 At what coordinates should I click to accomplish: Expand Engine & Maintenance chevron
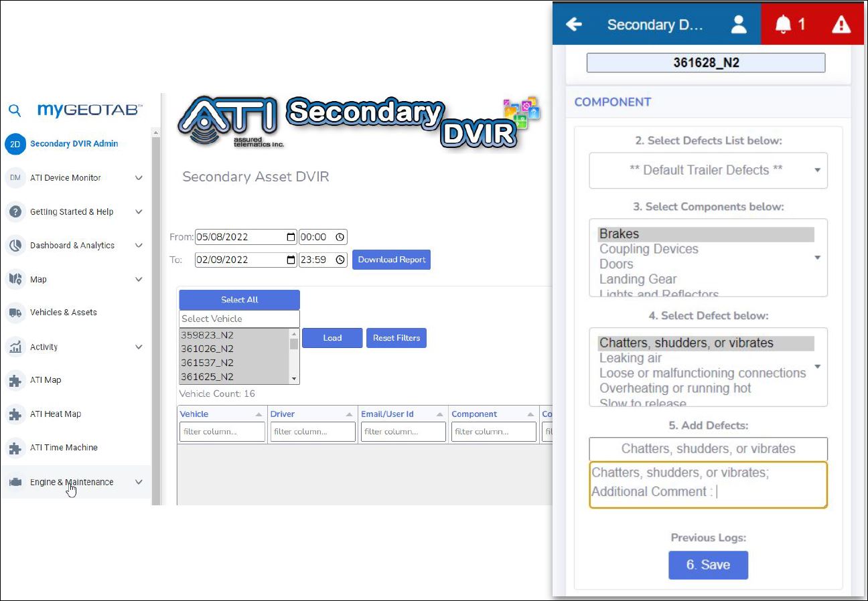(x=139, y=482)
